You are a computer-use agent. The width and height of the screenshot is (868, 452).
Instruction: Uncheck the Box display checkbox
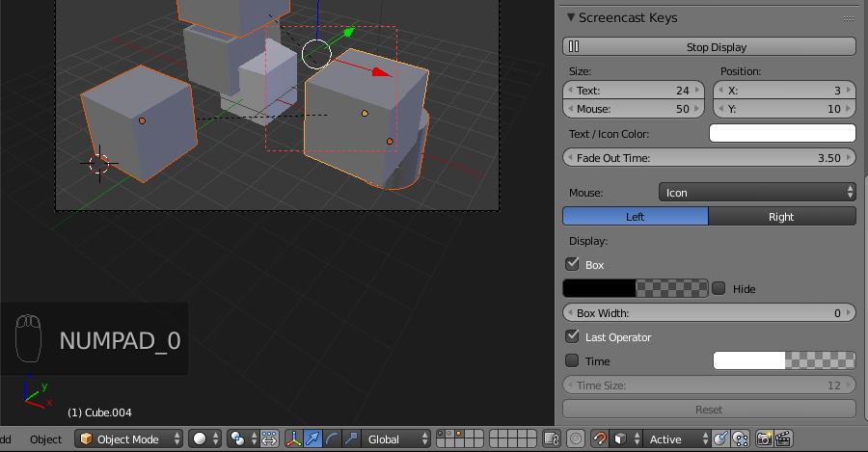tap(572, 264)
